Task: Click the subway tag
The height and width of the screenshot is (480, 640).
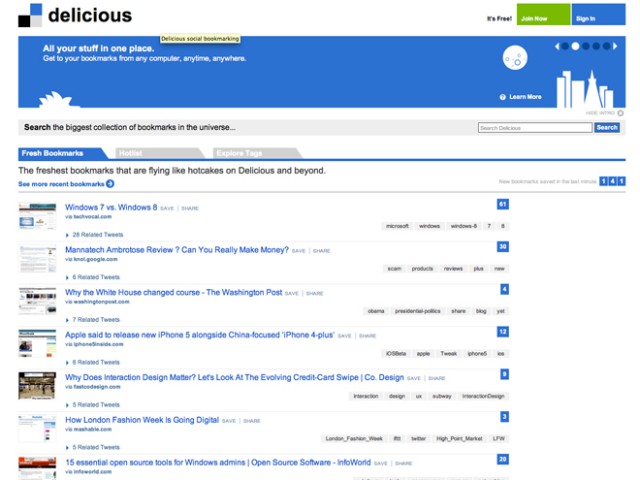Action: tap(442, 396)
